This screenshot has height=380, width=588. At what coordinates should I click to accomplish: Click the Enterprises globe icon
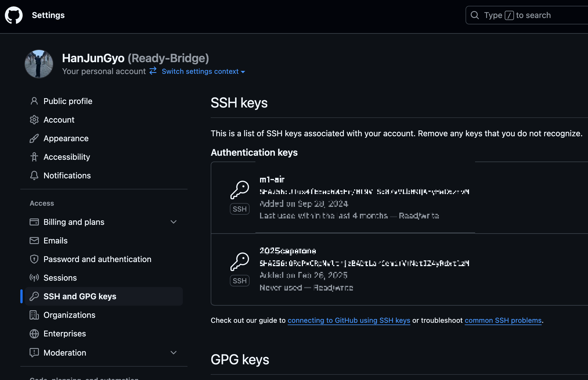34,334
